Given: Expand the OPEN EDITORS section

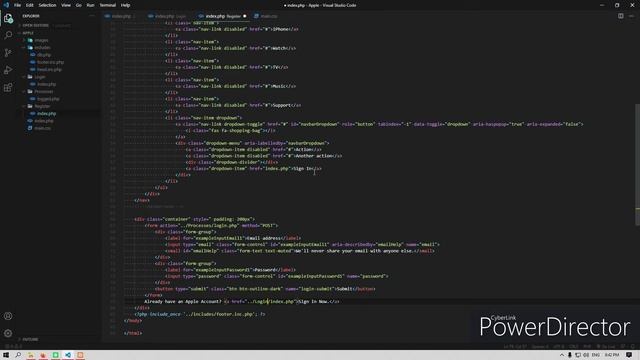Looking at the screenshot, I should click(36, 25).
